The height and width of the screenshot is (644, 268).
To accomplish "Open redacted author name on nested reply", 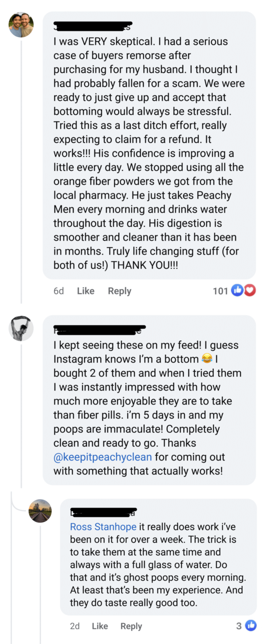I will (103, 512).
